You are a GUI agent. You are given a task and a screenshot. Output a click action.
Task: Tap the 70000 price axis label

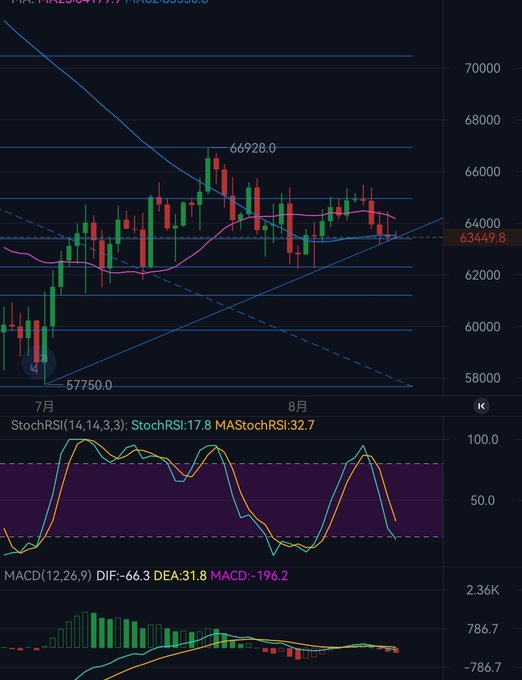point(482,69)
